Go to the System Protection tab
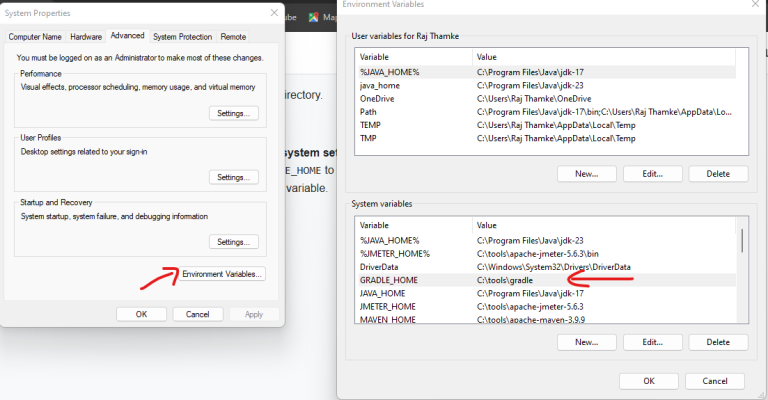Screen dimensions: 768x400 click(181, 36)
